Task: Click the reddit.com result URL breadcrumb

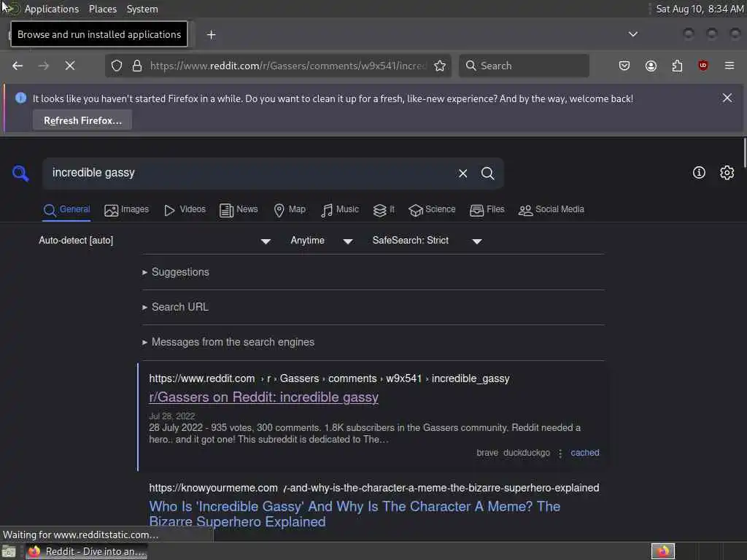Action: (329, 378)
